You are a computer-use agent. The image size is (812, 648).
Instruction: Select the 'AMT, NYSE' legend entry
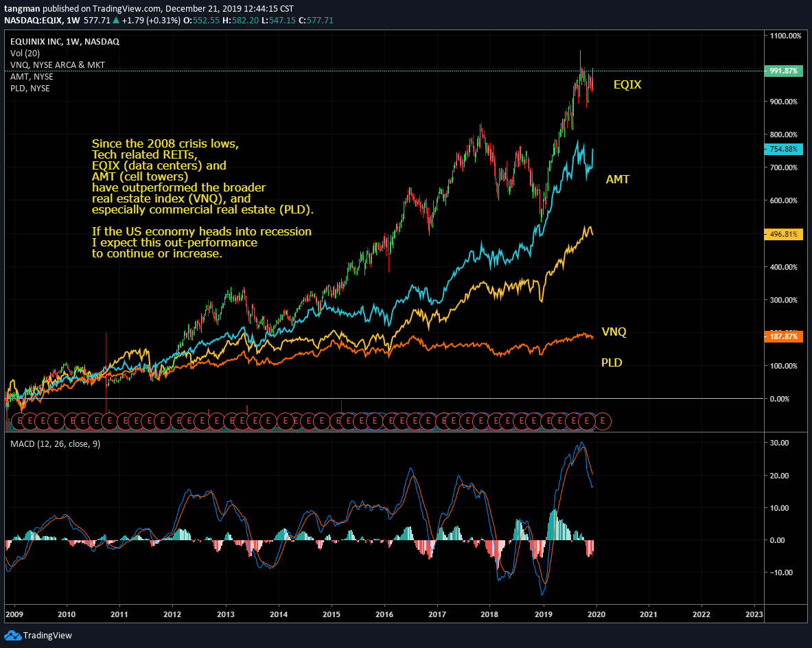coord(32,77)
